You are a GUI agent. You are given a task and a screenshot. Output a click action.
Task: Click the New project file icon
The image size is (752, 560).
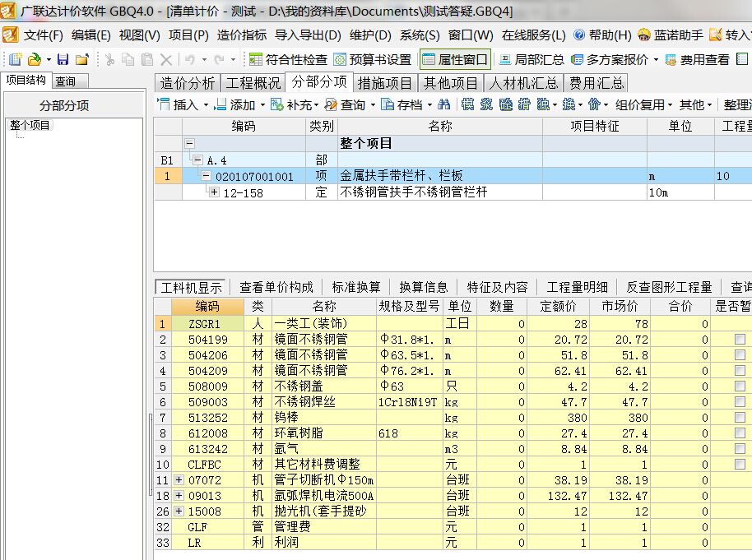[16, 59]
